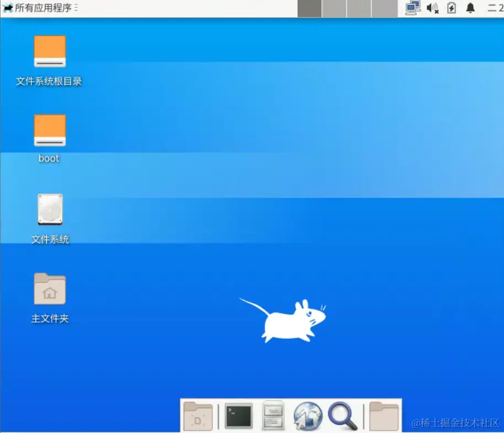Click the 主文件夹 label text

(50, 318)
